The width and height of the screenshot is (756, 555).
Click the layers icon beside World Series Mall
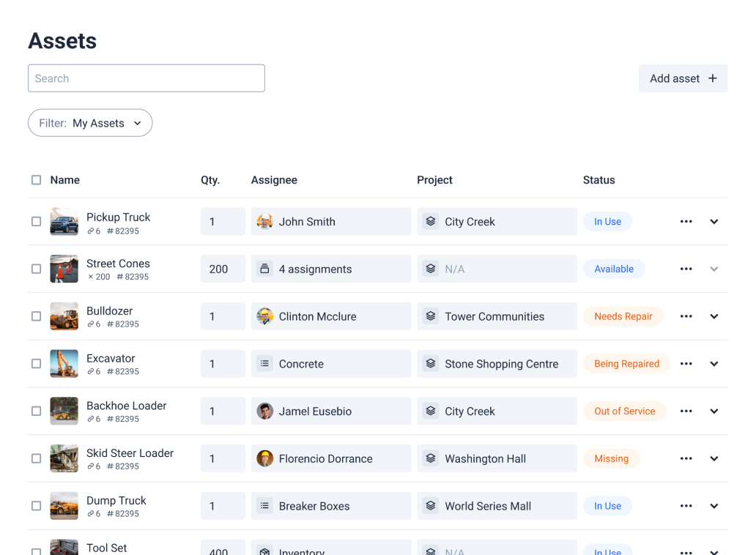431,506
